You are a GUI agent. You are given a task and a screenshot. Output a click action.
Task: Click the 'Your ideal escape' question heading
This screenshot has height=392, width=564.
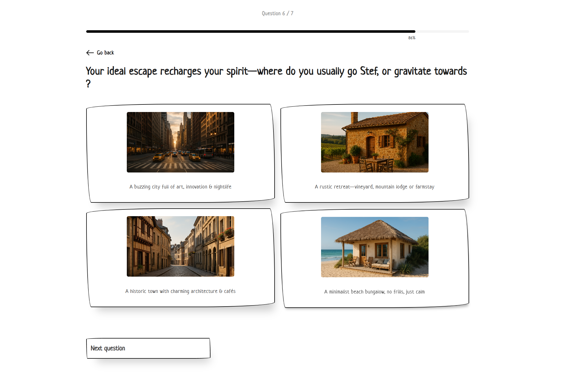click(276, 71)
